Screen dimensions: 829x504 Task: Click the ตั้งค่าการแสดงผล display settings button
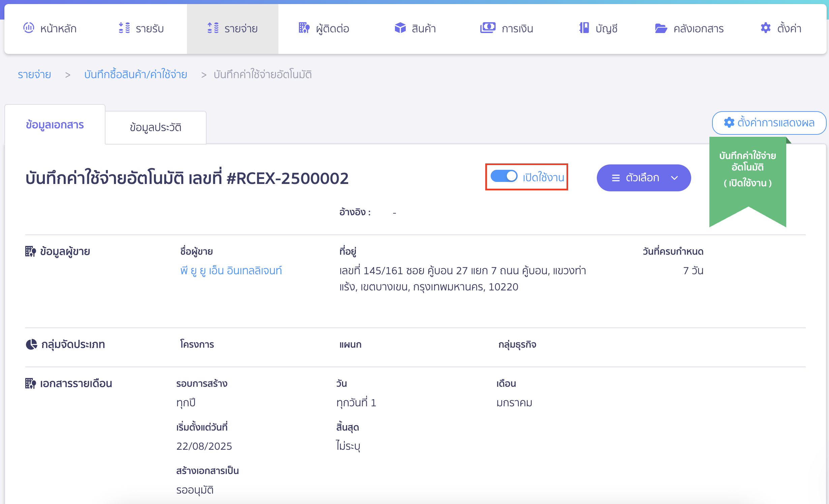click(769, 123)
